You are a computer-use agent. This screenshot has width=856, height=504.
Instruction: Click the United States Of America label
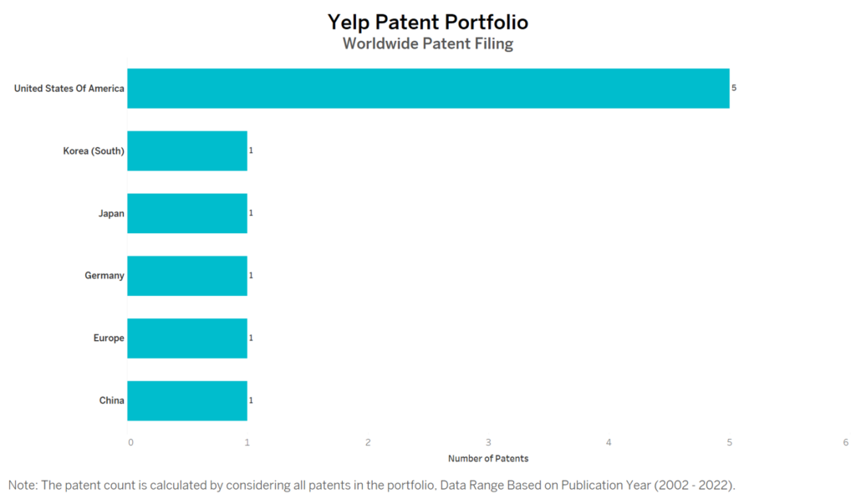point(69,89)
